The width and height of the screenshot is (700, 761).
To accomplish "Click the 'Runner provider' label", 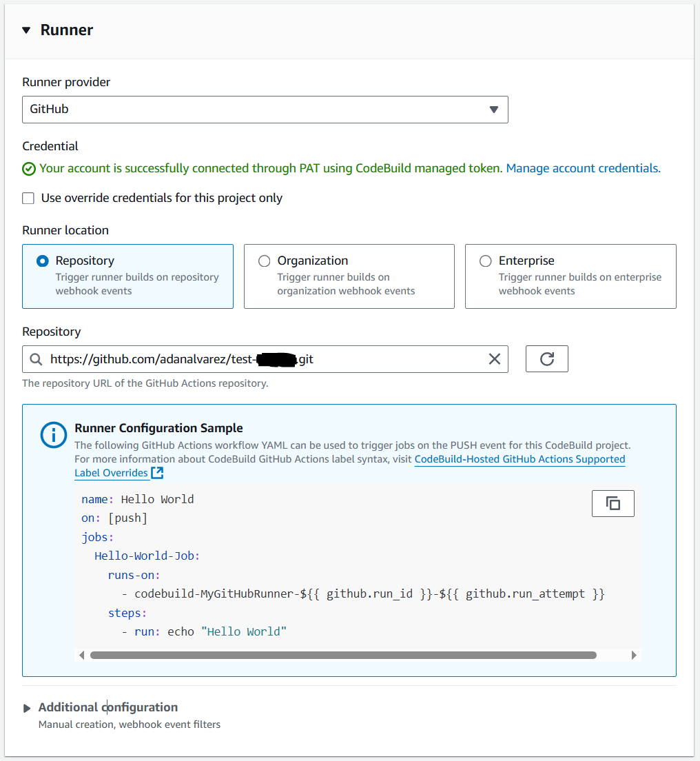I will click(x=66, y=82).
